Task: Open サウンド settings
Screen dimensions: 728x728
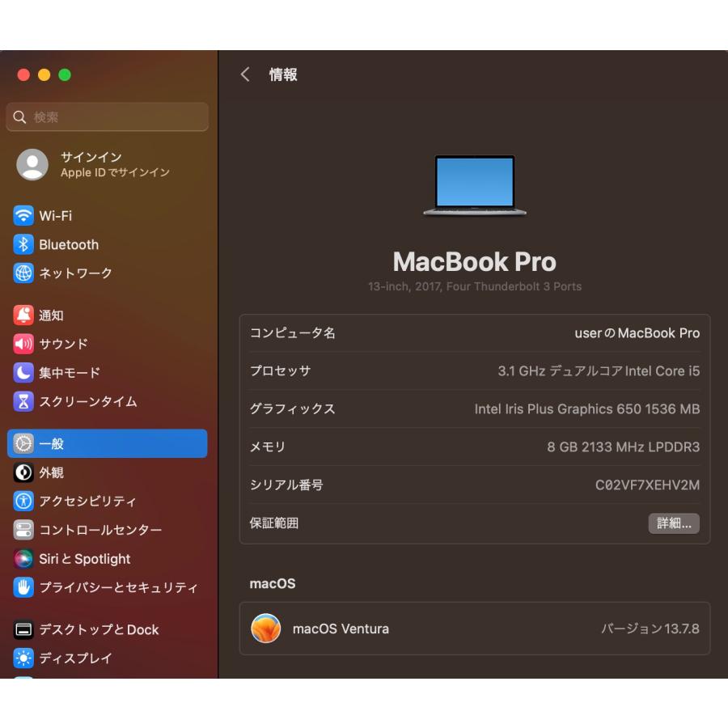Action: click(x=108, y=344)
